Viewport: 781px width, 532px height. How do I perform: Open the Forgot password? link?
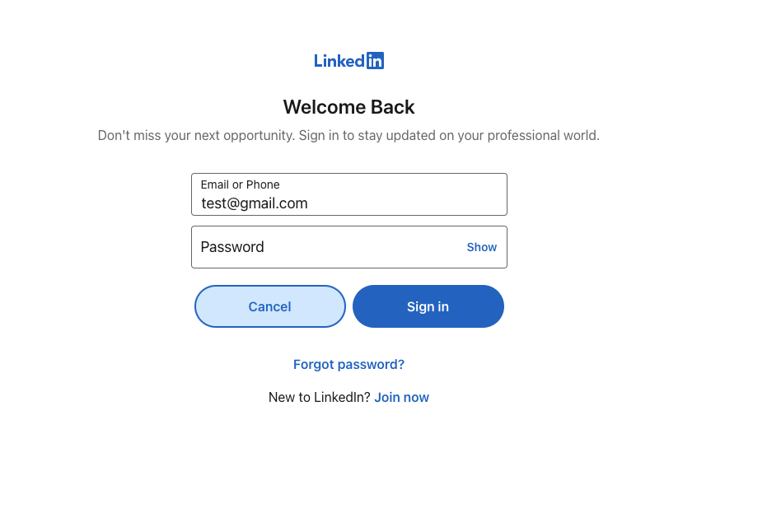[x=348, y=365]
